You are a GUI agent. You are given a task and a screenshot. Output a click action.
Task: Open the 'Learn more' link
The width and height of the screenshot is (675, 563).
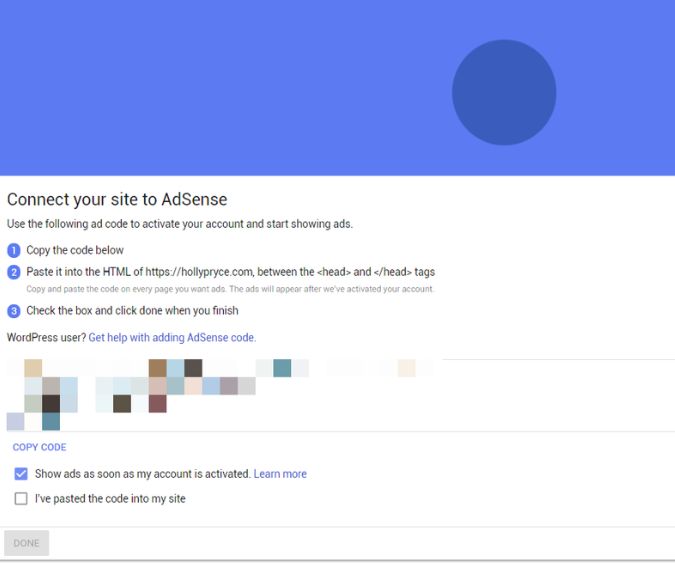pyautogui.click(x=280, y=474)
